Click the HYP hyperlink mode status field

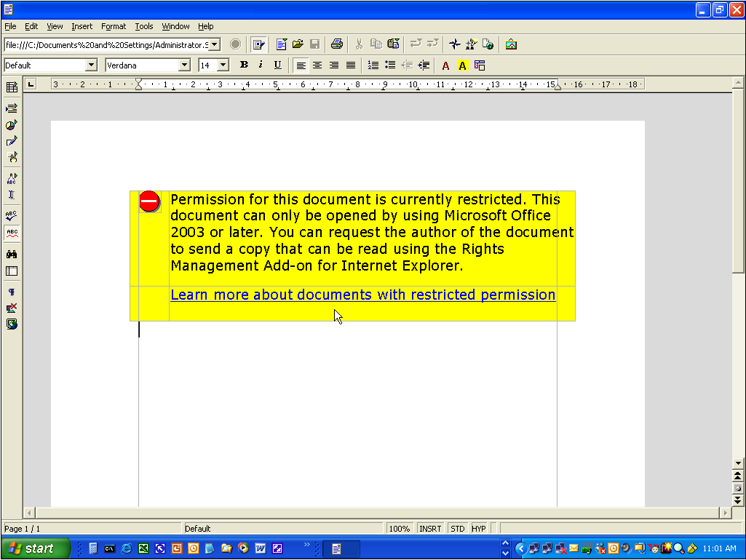click(479, 529)
